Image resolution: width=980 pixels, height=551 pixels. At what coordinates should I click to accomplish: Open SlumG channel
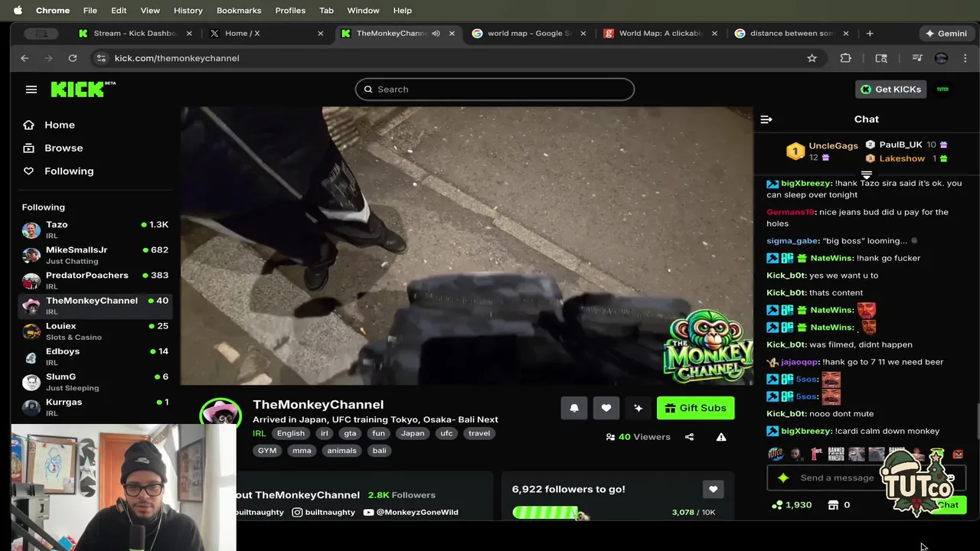(95, 382)
